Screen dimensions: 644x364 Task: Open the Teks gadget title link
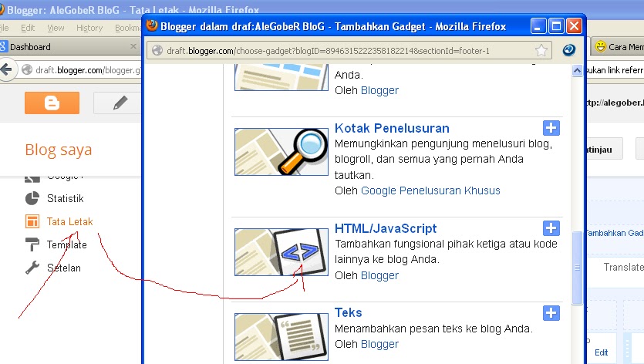pos(349,312)
